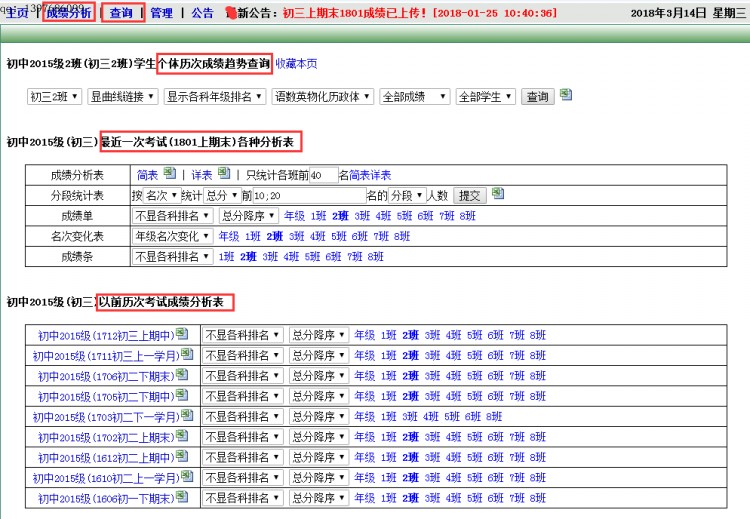Viewport: 750px width, 519px height.
Task: Open 2班 link in 成绩单 row
Action: 340,216
